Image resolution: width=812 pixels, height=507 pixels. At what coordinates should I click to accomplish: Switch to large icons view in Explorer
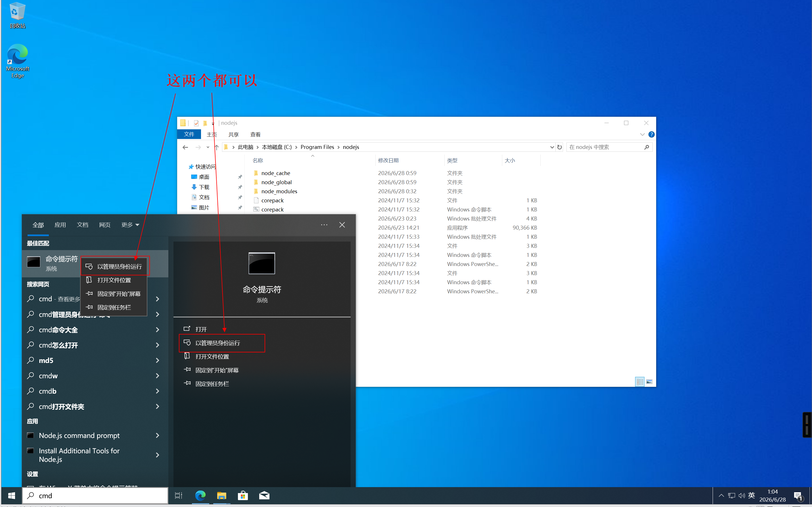click(649, 382)
